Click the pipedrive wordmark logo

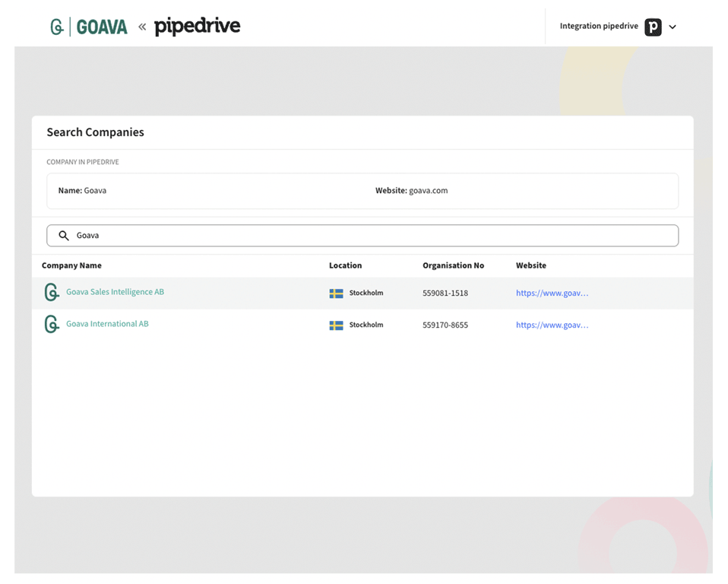coord(198,27)
